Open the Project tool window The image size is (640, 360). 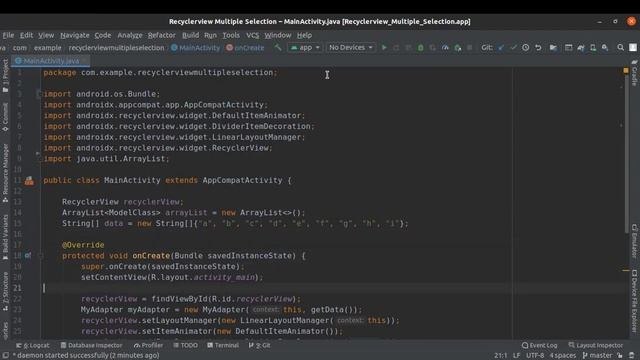point(5,76)
